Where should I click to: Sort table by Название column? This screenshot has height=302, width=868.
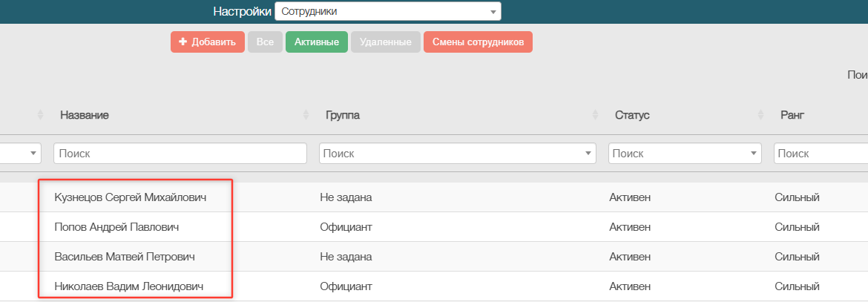point(84,115)
